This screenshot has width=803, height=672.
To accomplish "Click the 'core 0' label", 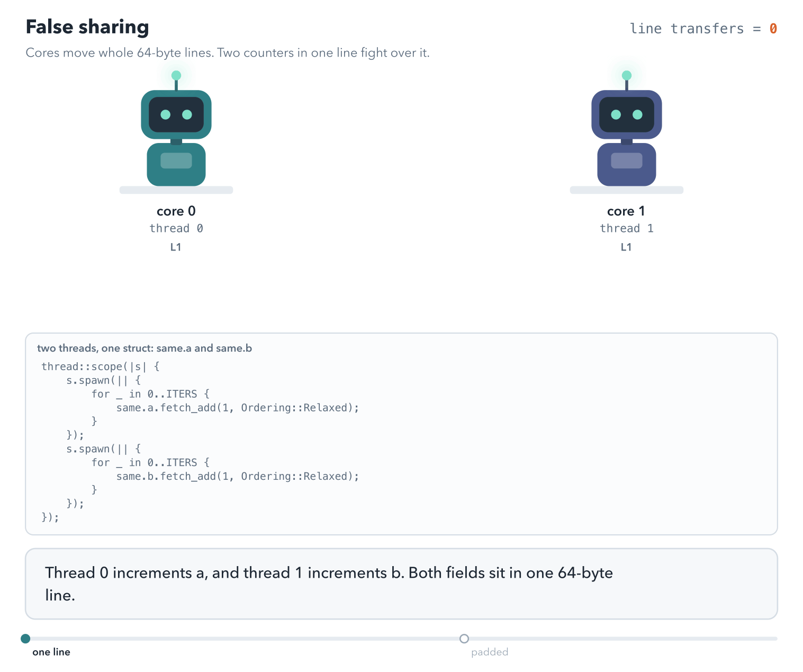I will coord(176,211).
